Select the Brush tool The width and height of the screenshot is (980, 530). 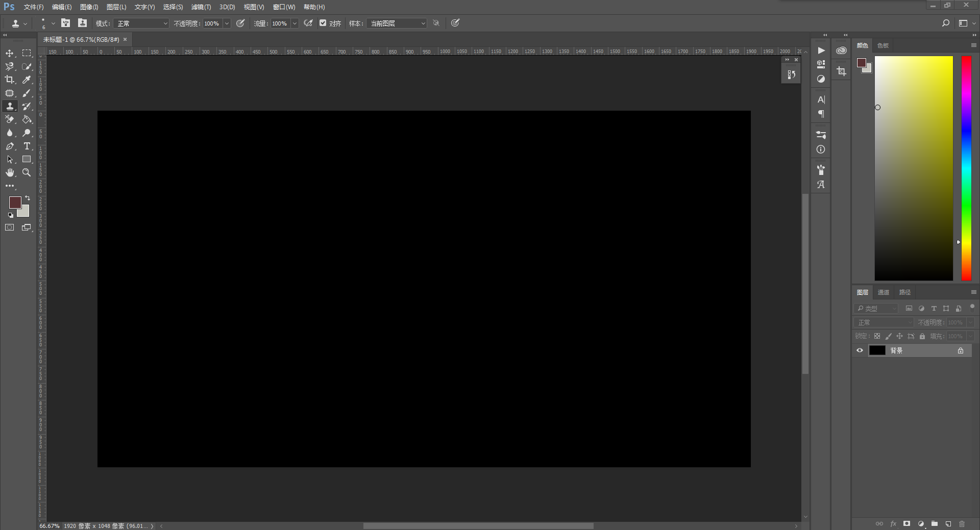click(27, 93)
